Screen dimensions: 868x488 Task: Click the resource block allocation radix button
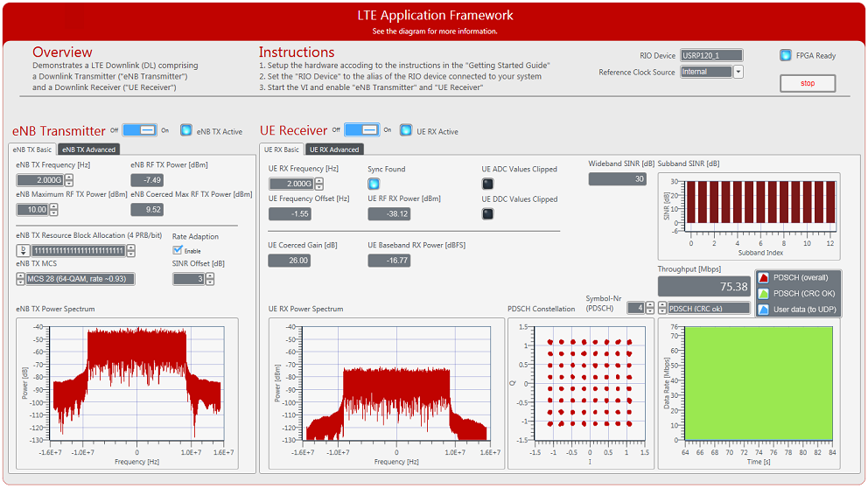(22, 251)
